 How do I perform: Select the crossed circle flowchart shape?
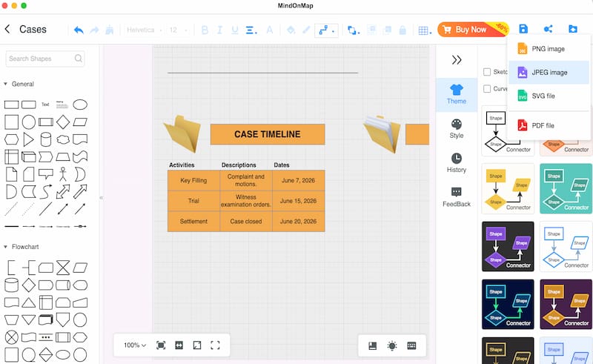click(x=11, y=337)
